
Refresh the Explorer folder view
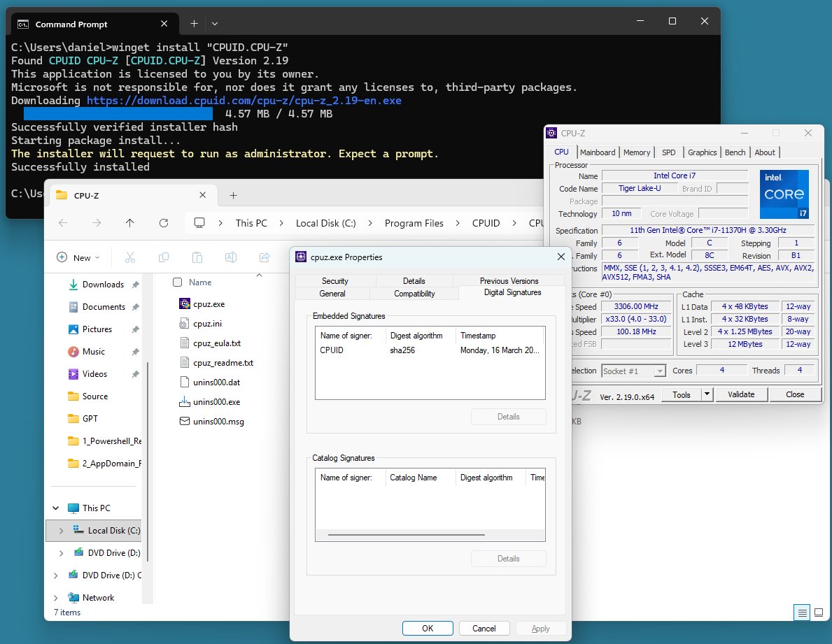164,223
